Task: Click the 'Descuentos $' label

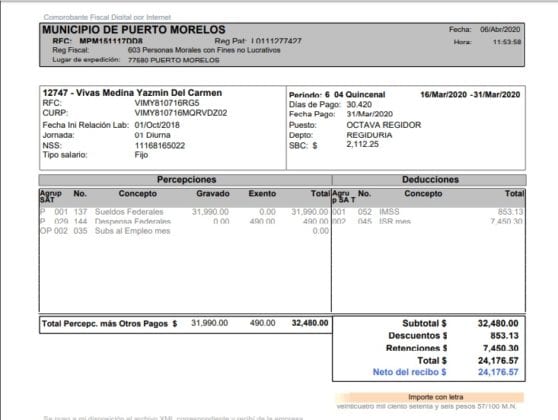Action: click(418, 336)
